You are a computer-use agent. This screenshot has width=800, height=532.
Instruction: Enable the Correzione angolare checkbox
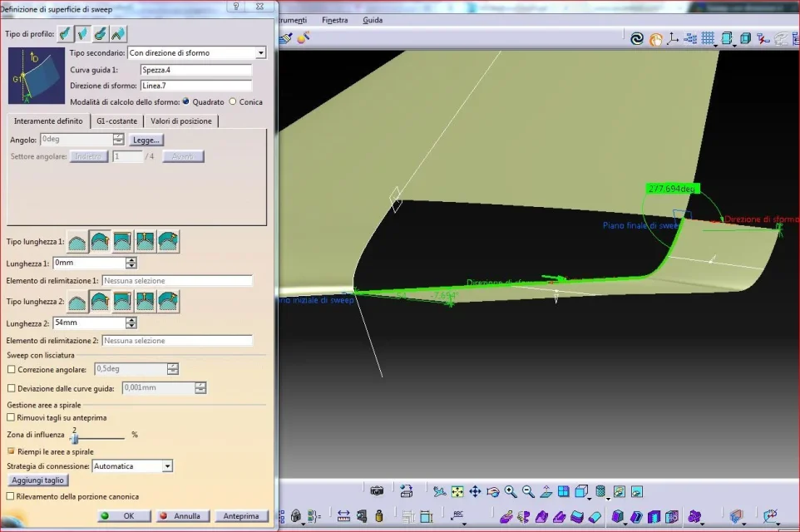[x=11, y=368]
